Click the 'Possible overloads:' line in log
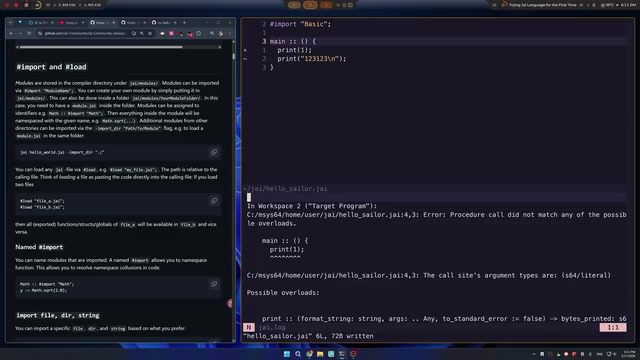The height and width of the screenshot is (360, 640). tap(283, 293)
